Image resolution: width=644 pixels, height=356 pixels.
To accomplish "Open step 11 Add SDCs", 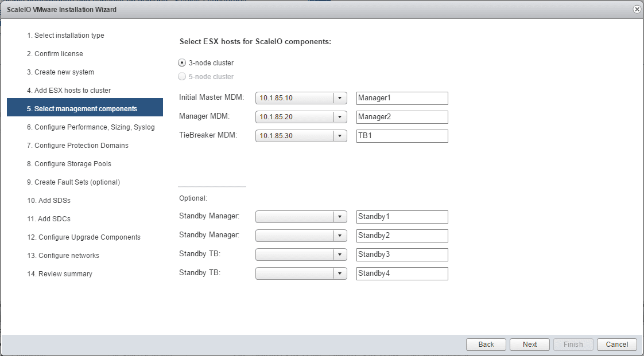I will pos(49,218).
